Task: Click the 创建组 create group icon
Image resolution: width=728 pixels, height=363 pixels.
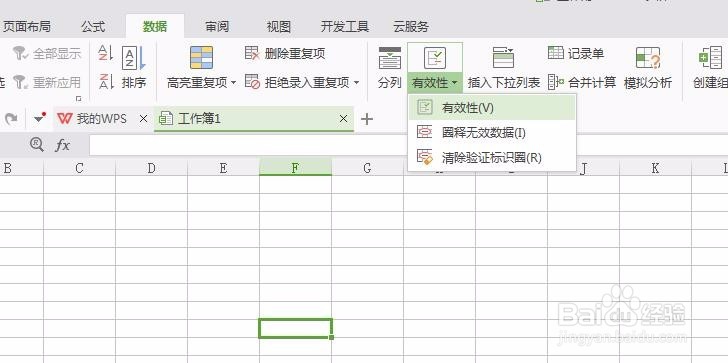Action: coord(710,58)
